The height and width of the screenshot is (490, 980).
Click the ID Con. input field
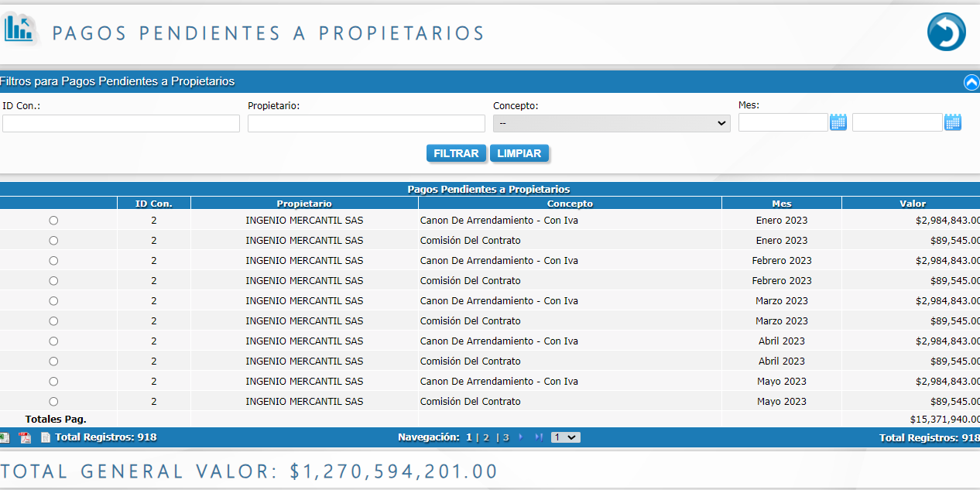[121, 124]
